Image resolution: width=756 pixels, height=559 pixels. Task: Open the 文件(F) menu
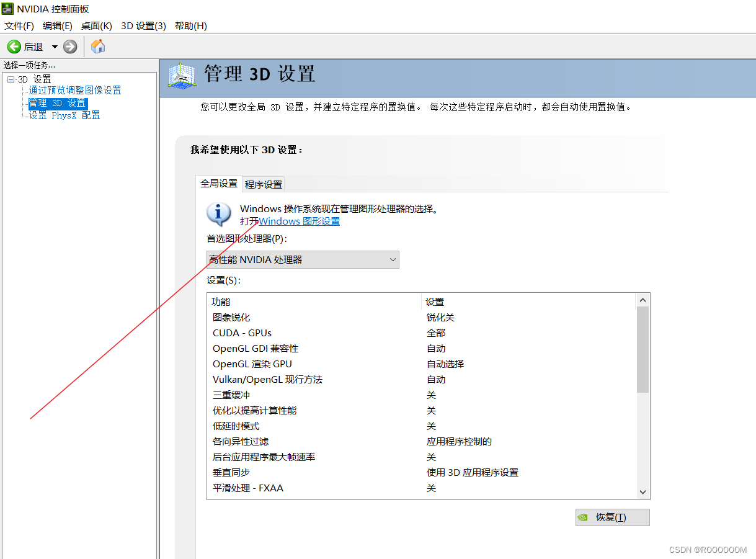(19, 25)
